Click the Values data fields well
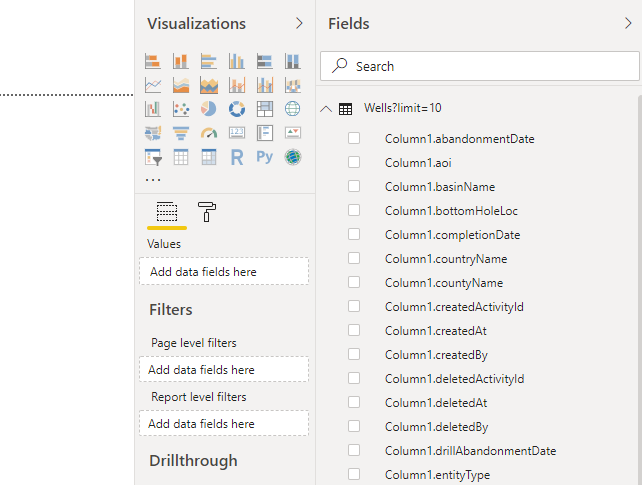The height and width of the screenshot is (485, 642). point(224,271)
